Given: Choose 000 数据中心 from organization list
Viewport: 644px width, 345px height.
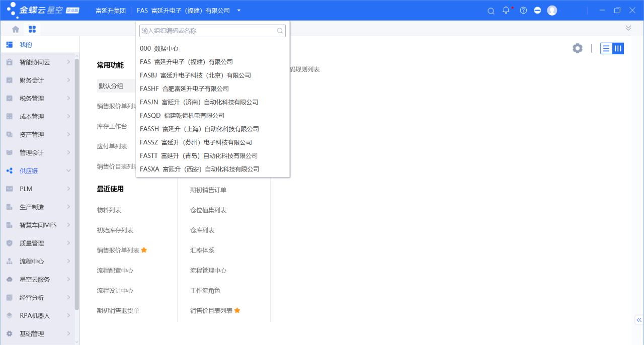Looking at the screenshot, I should pyautogui.click(x=159, y=49).
